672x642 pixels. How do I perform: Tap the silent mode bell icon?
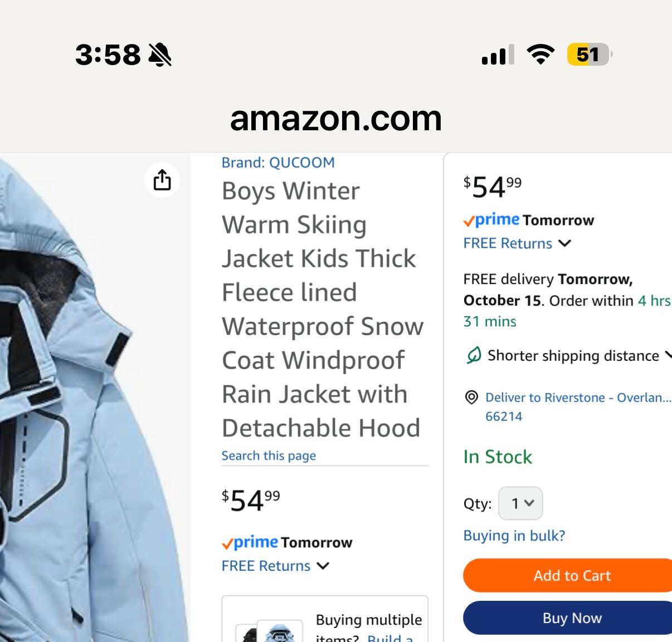(x=160, y=55)
